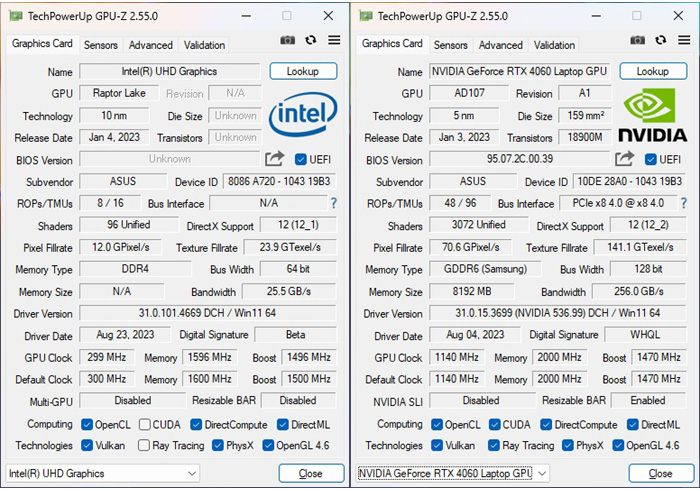Screen dimensions: 700x491
Task: Click the BIOS share/export icon in Intel window
Action: pyautogui.click(x=275, y=158)
